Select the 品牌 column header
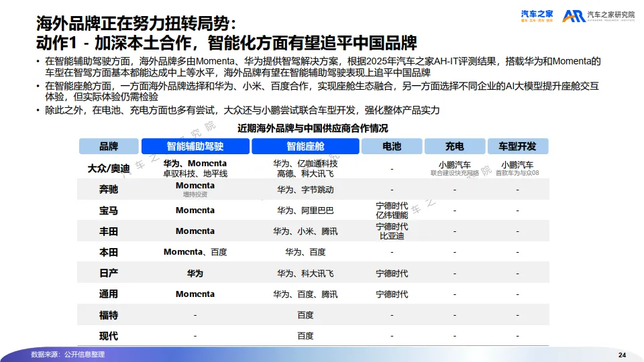 tap(109, 147)
